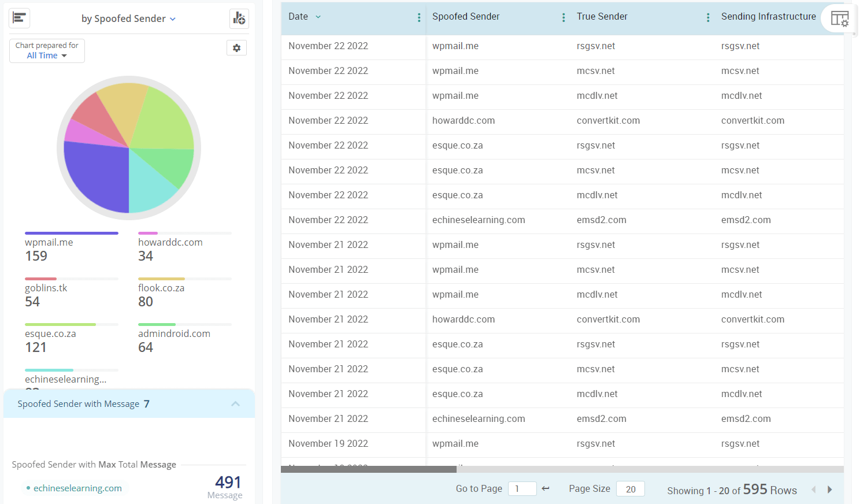Click the echineselearning.com link
The height and width of the screenshot is (504, 860).
77,488
